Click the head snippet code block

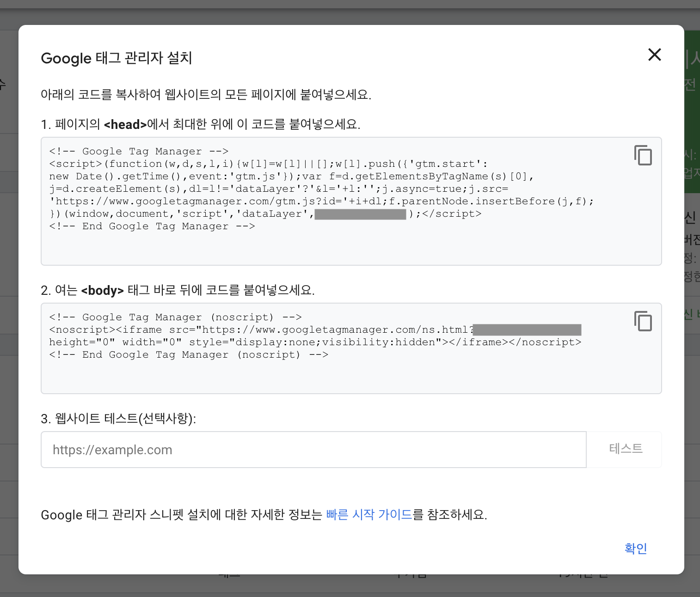[x=324, y=199]
